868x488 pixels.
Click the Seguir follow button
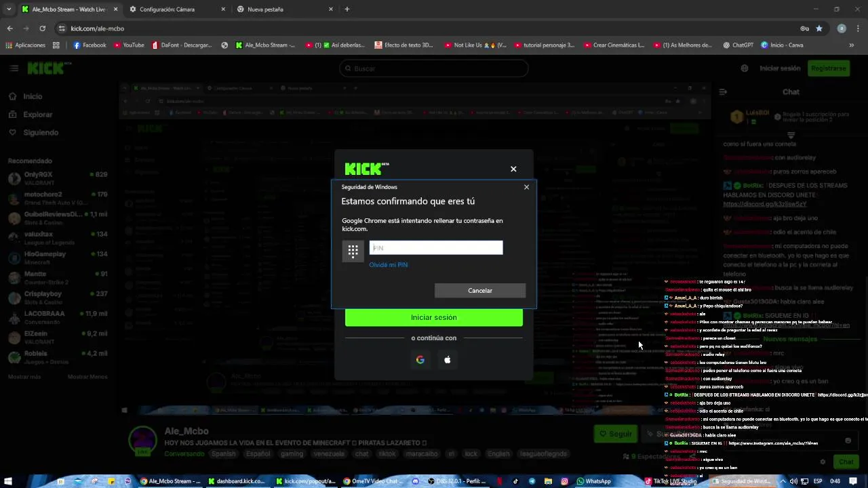[615, 434]
